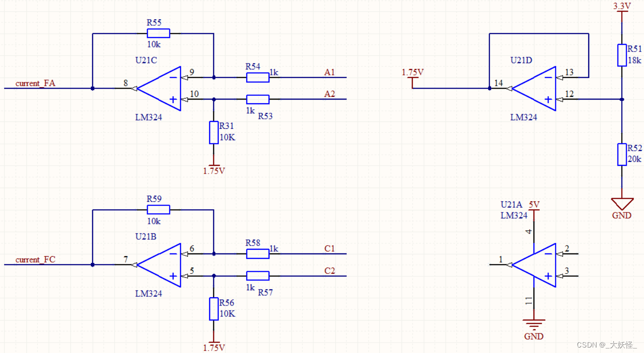This screenshot has width=644, height=353.
Task: Click the LM324 label under U21B
Action: 148,293
